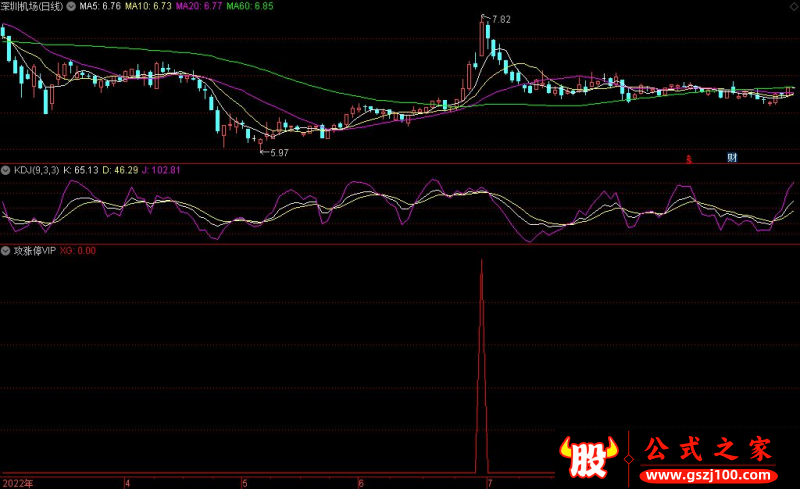Click the XG: 0.00 value readout

tap(78, 251)
